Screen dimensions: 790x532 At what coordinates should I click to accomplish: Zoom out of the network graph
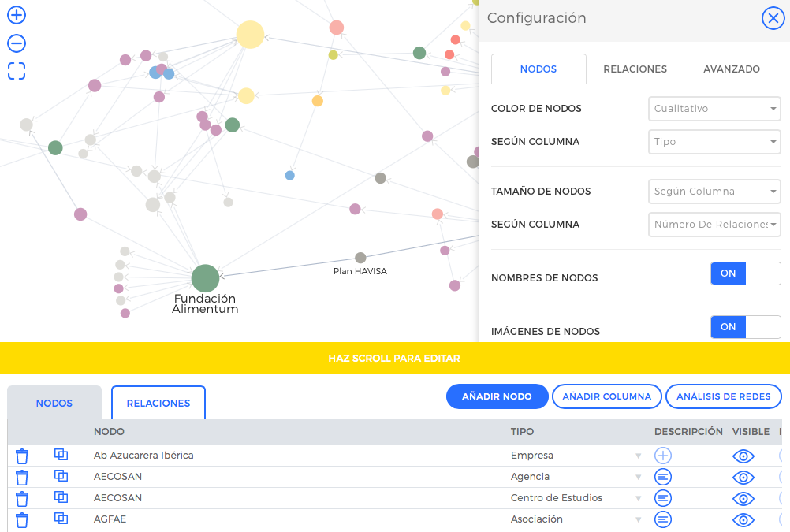pyautogui.click(x=17, y=43)
